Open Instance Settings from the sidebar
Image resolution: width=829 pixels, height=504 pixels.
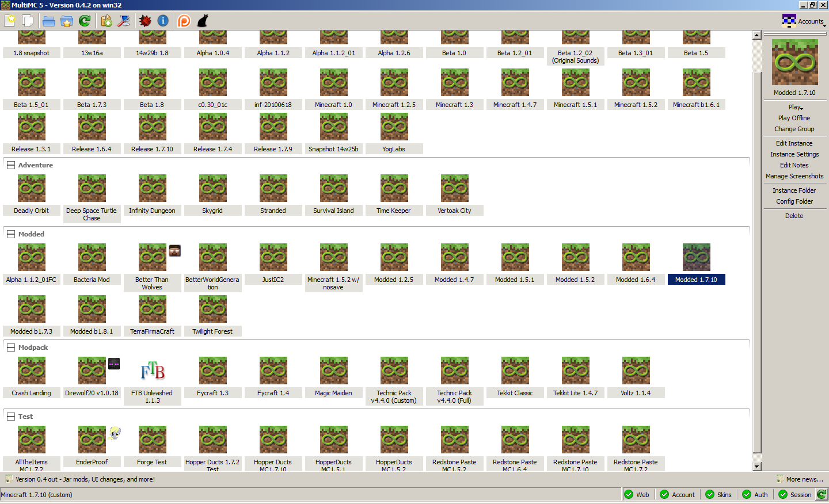click(794, 154)
